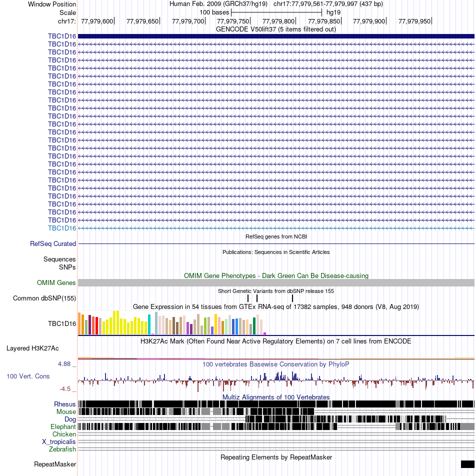Click the Sequences track label
The image size is (475, 476).
(x=59, y=259)
